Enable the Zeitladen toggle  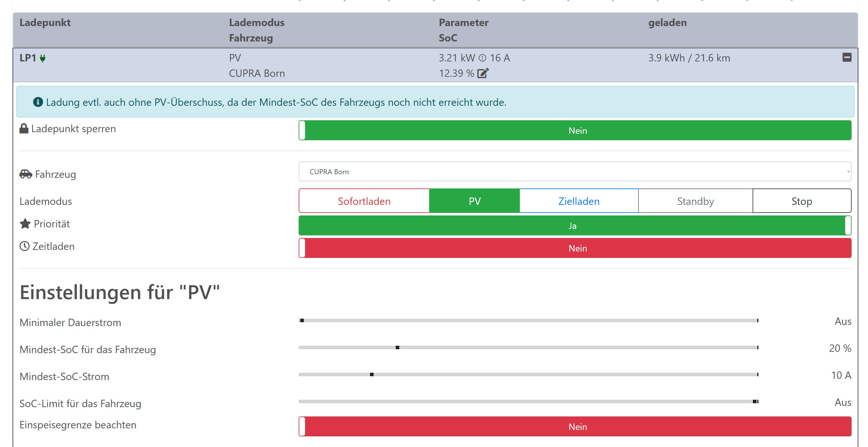(574, 248)
